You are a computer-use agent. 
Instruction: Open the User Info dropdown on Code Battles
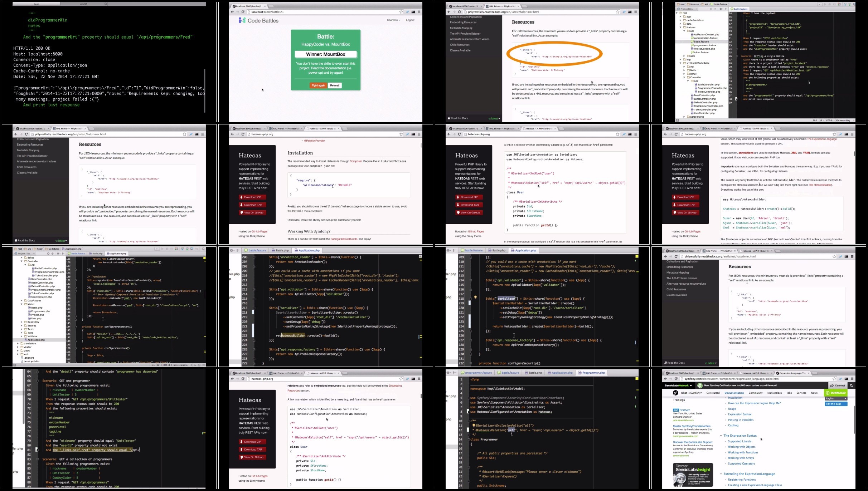click(393, 20)
